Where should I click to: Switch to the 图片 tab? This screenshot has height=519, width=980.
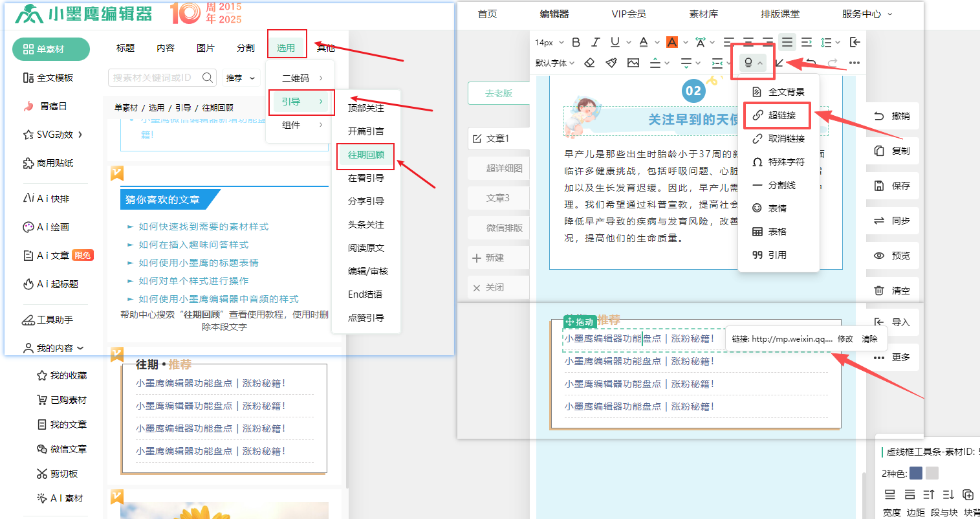pos(206,48)
